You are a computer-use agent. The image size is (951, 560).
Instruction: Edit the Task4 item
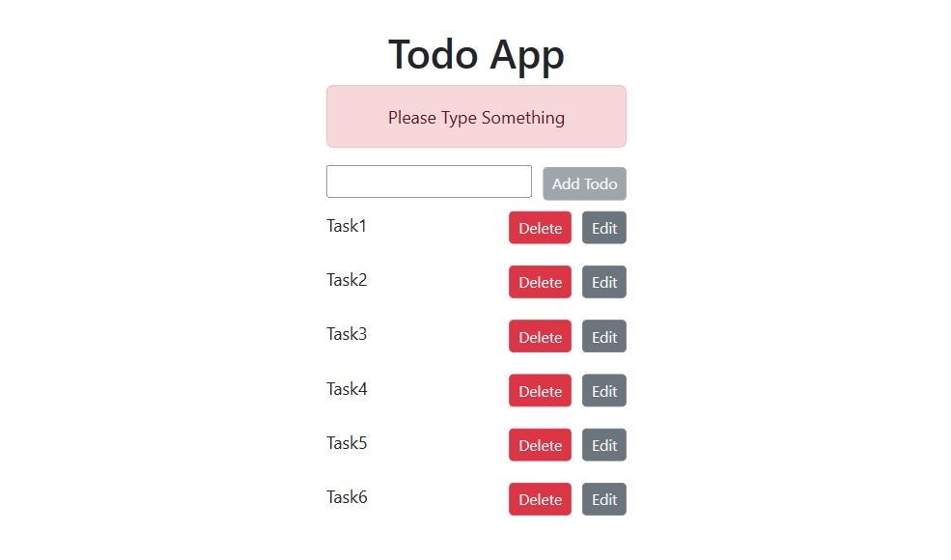pyautogui.click(x=603, y=391)
